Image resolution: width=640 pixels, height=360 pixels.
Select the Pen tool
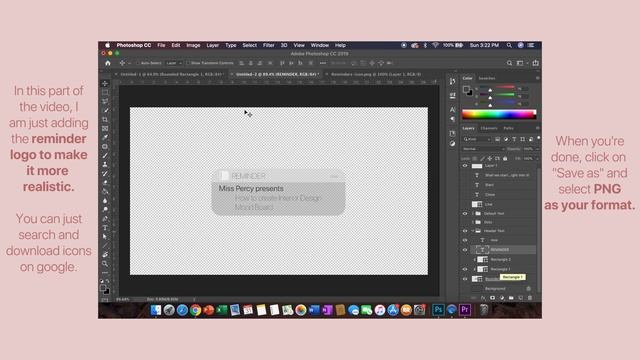click(x=105, y=219)
